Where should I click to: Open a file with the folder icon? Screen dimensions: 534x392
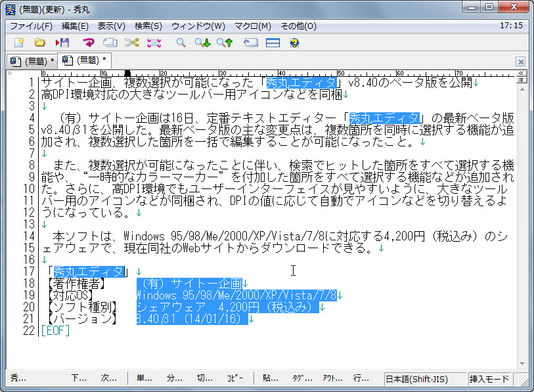(x=39, y=42)
